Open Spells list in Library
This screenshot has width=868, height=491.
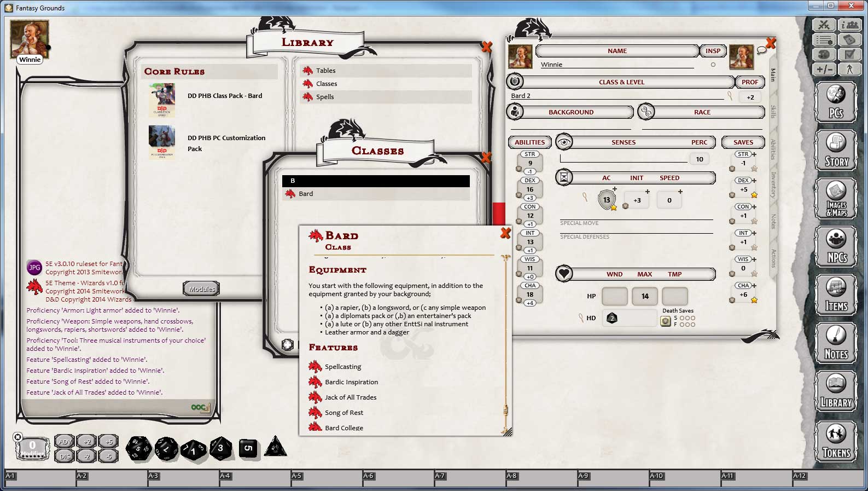[325, 97]
